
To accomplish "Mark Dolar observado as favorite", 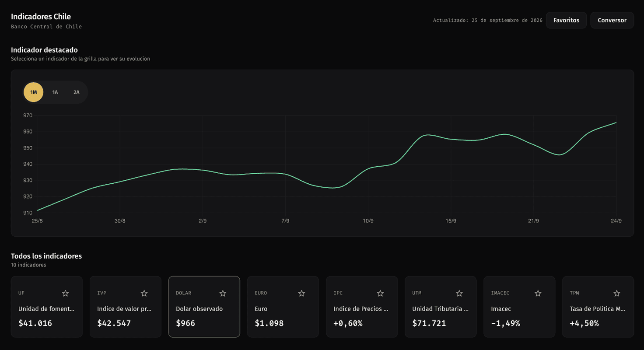I will tap(223, 293).
